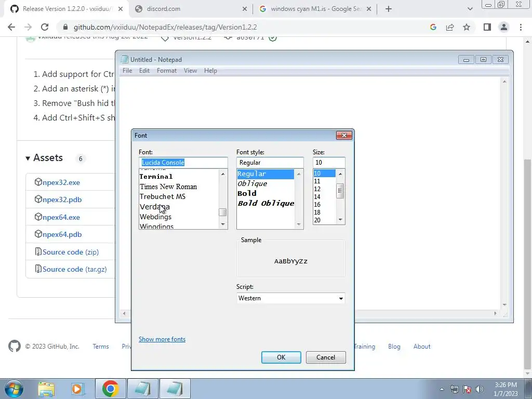This screenshot has height=399, width=532.
Task: Open the clock showing 3:26 PM
Action: (506, 385)
